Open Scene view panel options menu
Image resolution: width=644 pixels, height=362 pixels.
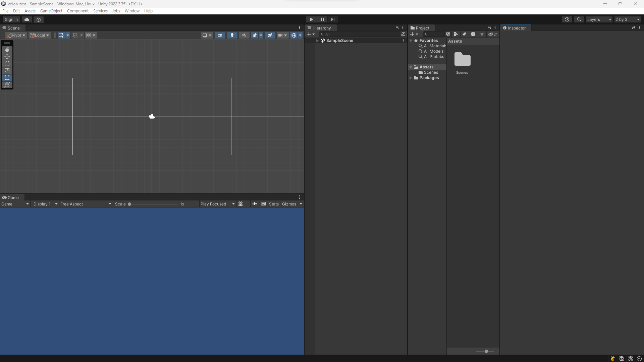pyautogui.click(x=300, y=28)
